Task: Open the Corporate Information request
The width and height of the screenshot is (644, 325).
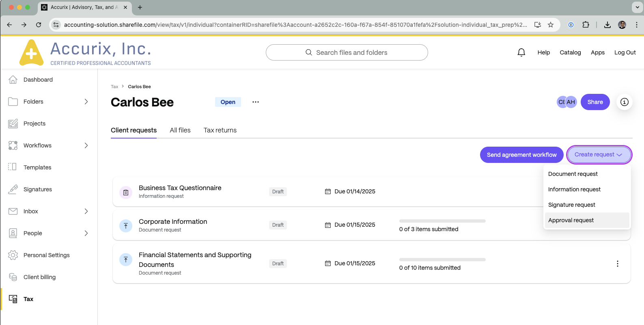Action: [173, 221]
